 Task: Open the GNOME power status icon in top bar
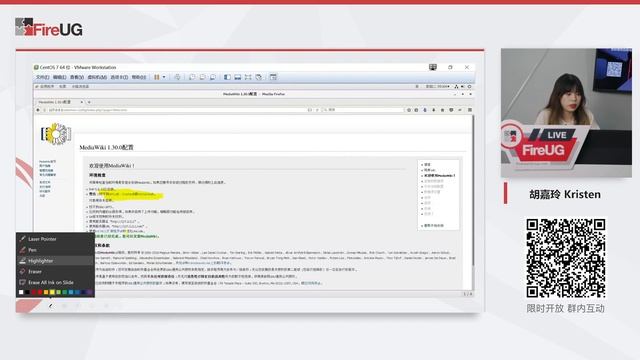(x=469, y=87)
